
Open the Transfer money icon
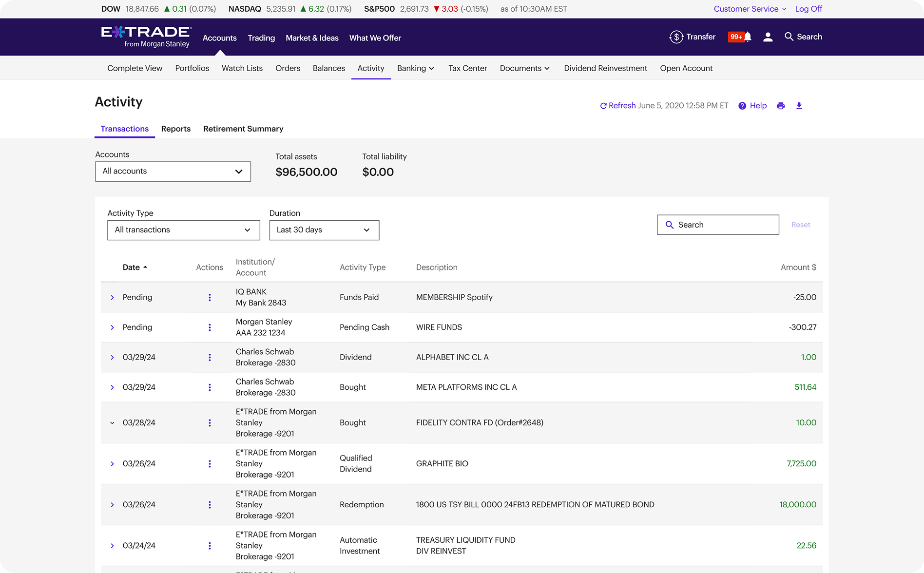[x=676, y=37]
